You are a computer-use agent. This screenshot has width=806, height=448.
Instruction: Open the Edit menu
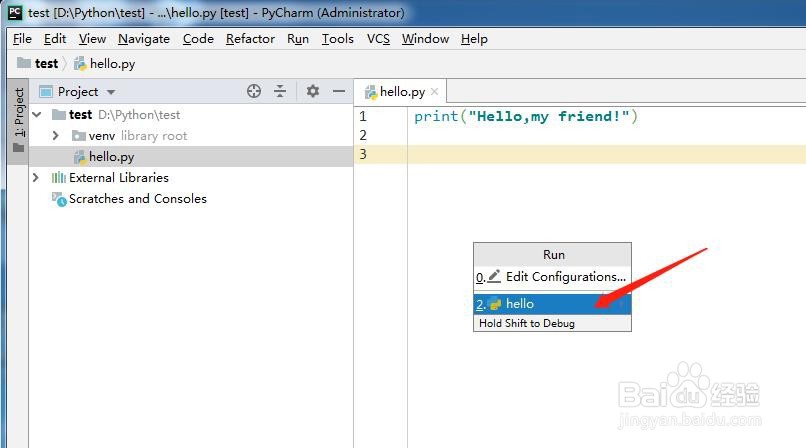[x=55, y=39]
